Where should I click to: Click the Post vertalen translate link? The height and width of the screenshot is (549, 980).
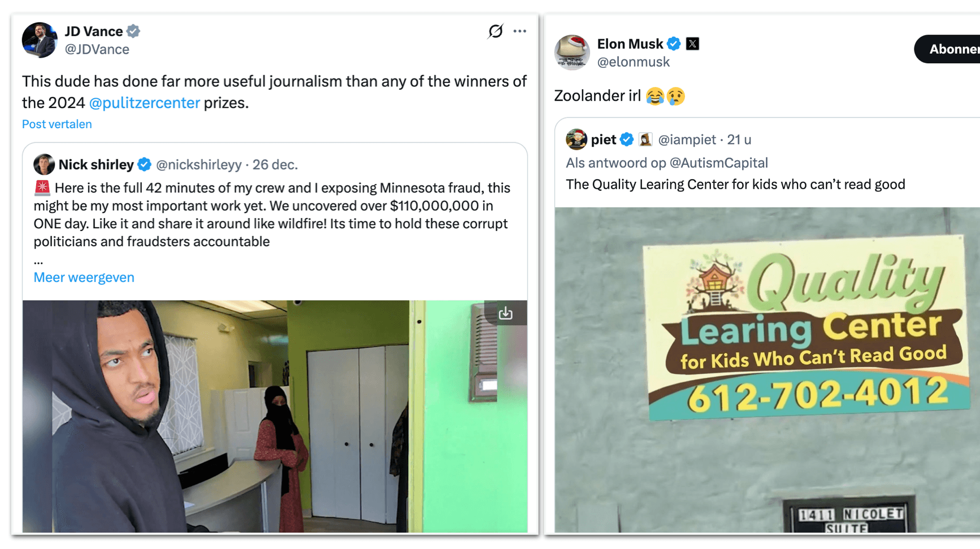pos(57,124)
